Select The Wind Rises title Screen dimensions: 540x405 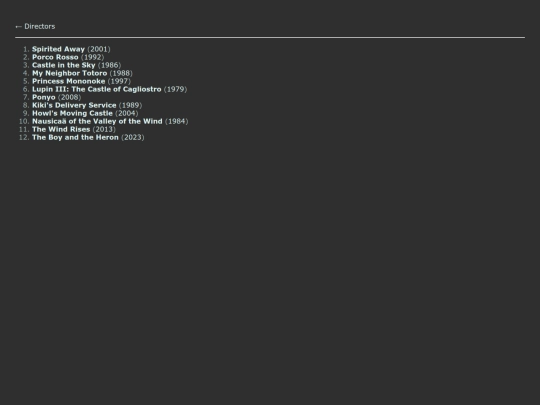(x=61, y=129)
